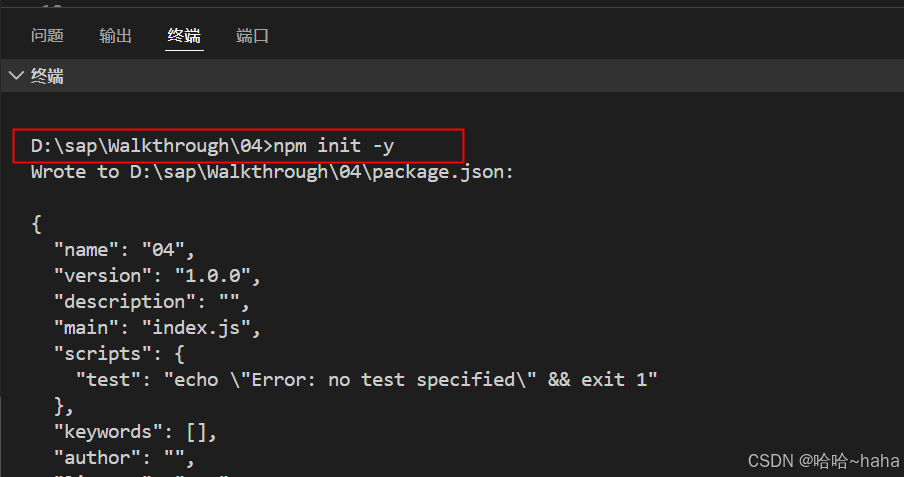Click the CSDN @哈哈~haha watermark
904x477 pixels.
coord(823,461)
